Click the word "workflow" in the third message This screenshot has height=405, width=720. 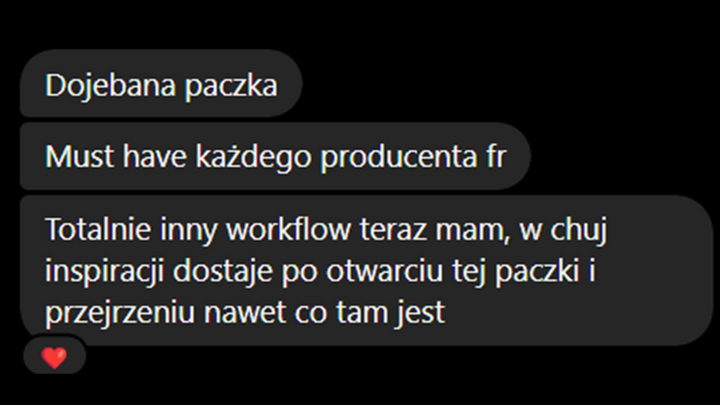[289, 229]
